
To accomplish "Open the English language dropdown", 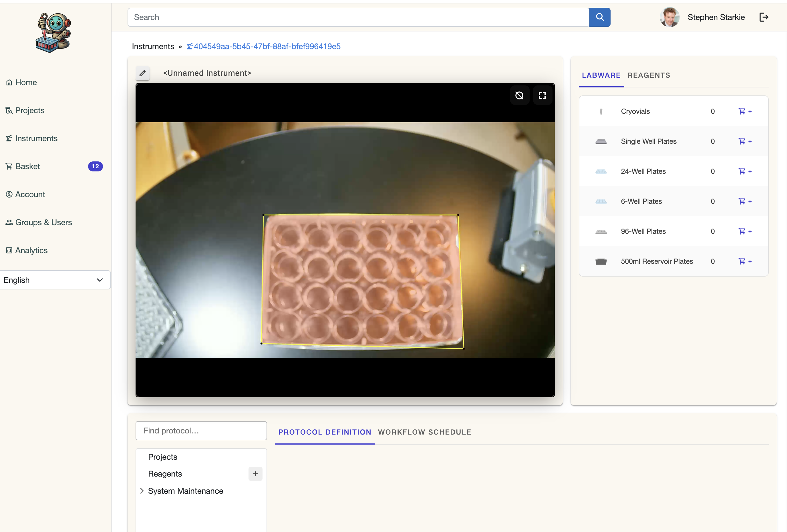I will click(55, 280).
